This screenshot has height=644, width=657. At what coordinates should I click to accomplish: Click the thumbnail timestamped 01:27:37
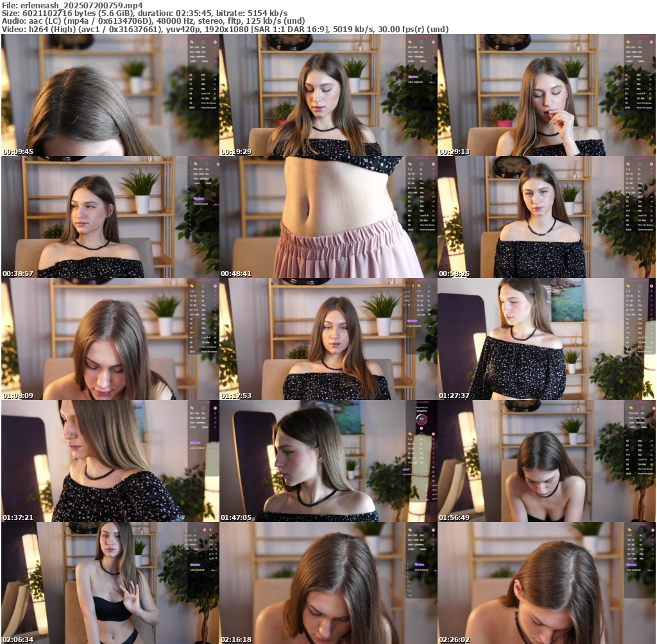[x=547, y=339]
